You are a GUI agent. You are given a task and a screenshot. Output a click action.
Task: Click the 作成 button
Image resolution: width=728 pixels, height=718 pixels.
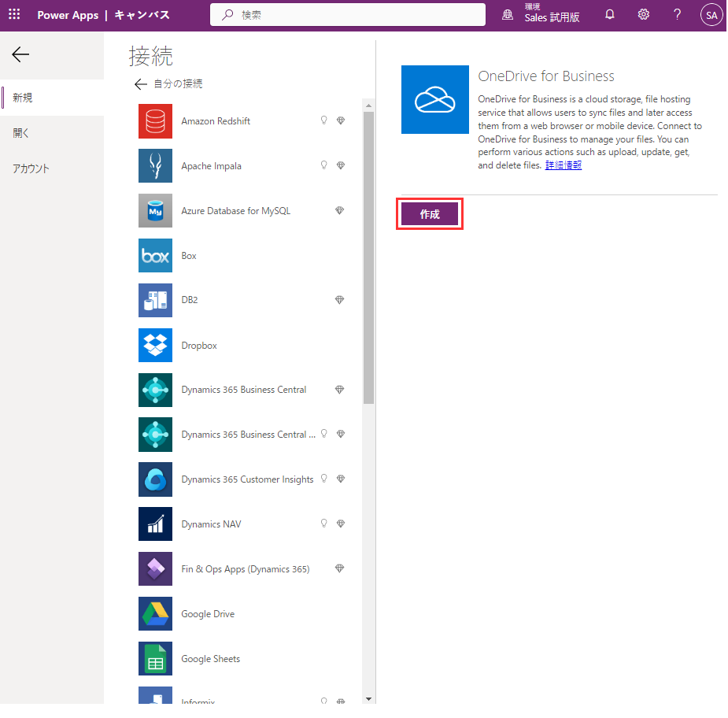click(430, 214)
